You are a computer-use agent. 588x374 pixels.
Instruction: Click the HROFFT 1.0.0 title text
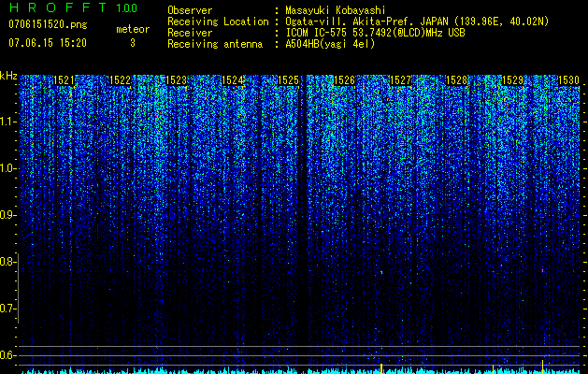[x=74, y=7]
